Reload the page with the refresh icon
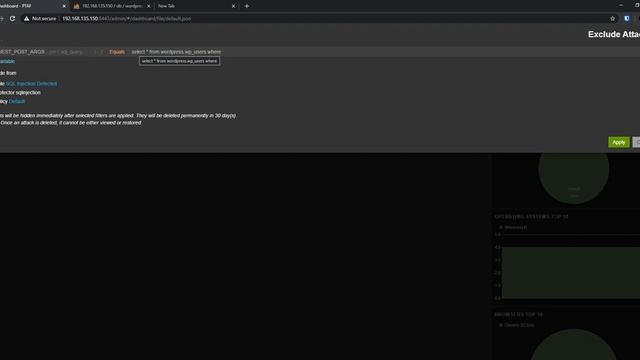This screenshot has height=360, width=640. click(x=12, y=18)
